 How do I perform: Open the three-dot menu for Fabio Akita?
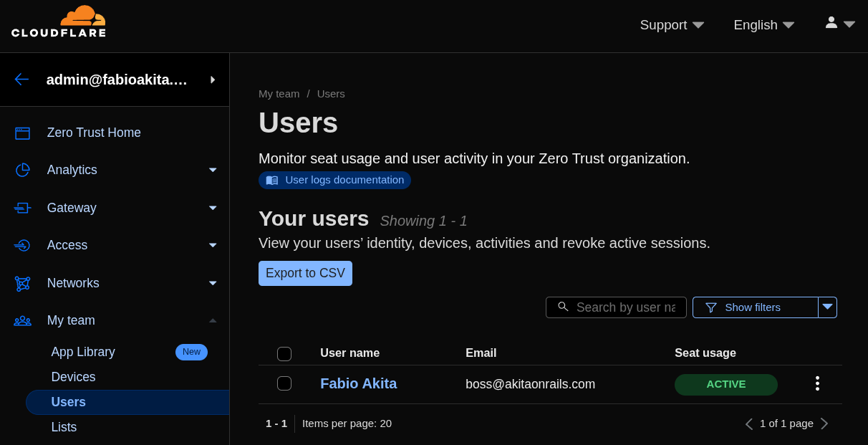pyautogui.click(x=817, y=383)
